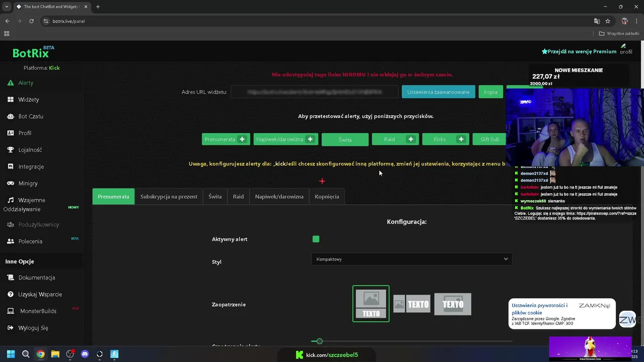Image resolution: width=644 pixels, height=362 pixels.
Task: Select image-beside-text layout thumbnail
Action: (x=412, y=304)
